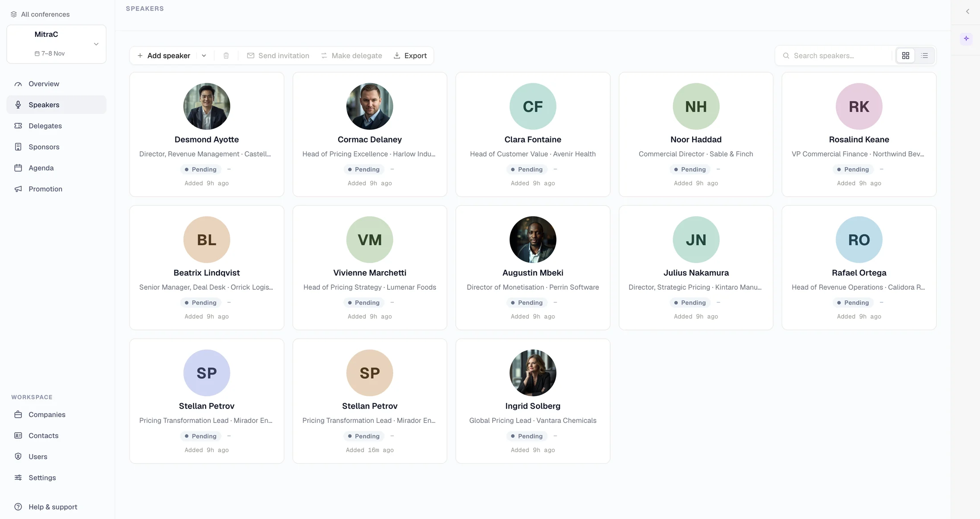
Task: Select the name Clara Fontaine
Action: (x=533, y=139)
